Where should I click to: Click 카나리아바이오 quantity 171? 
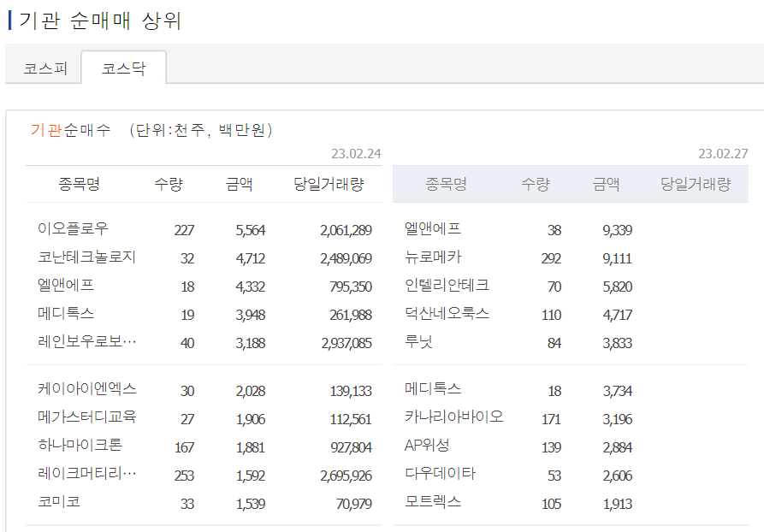(x=551, y=419)
